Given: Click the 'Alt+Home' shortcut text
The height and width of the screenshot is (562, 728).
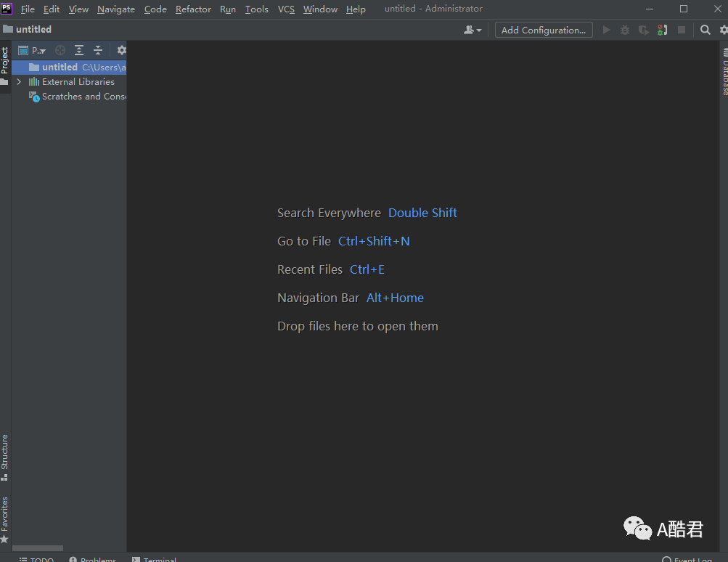Looking at the screenshot, I should [395, 298].
